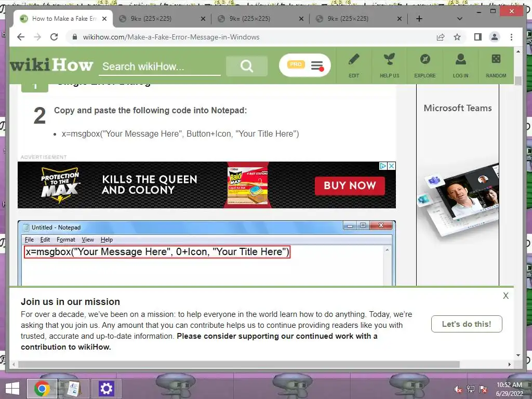532x399 pixels.
Task: Click the horizontal scrollbar right arrow
Action: pos(509,364)
